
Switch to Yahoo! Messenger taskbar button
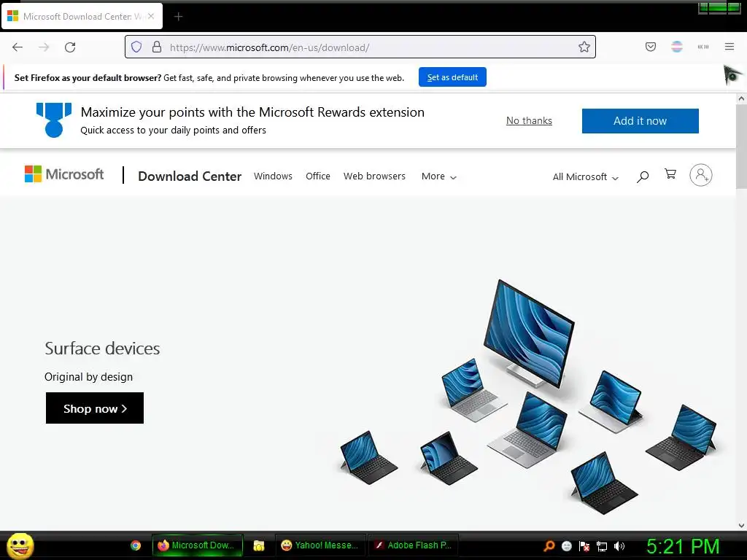click(320, 545)
